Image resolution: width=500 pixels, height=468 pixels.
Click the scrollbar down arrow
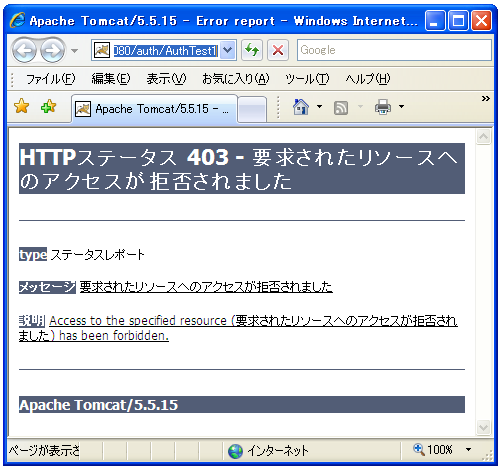click(483, 427)
